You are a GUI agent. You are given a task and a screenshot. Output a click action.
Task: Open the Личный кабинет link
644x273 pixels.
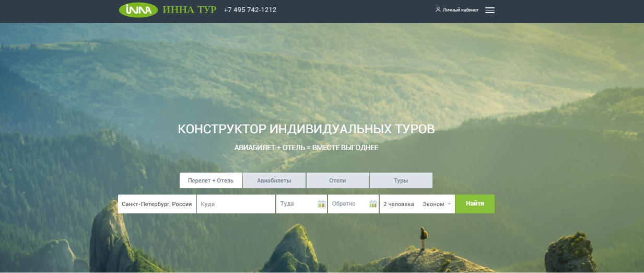tap(460, 10)
